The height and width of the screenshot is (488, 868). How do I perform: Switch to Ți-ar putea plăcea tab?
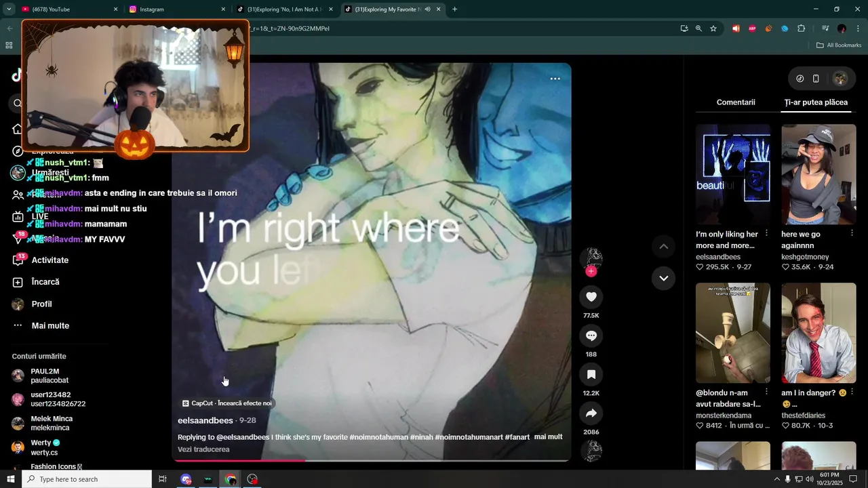click(x=816, y=102)
